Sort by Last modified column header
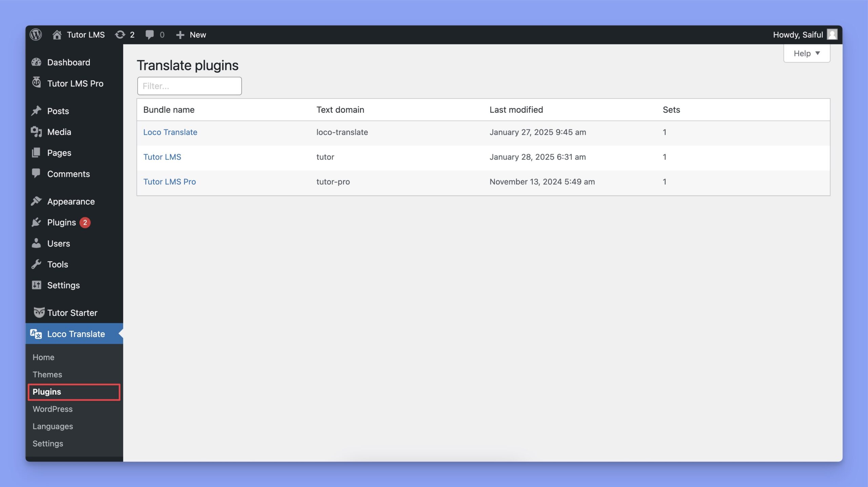The image size is (868, 487). pos(516,110)
